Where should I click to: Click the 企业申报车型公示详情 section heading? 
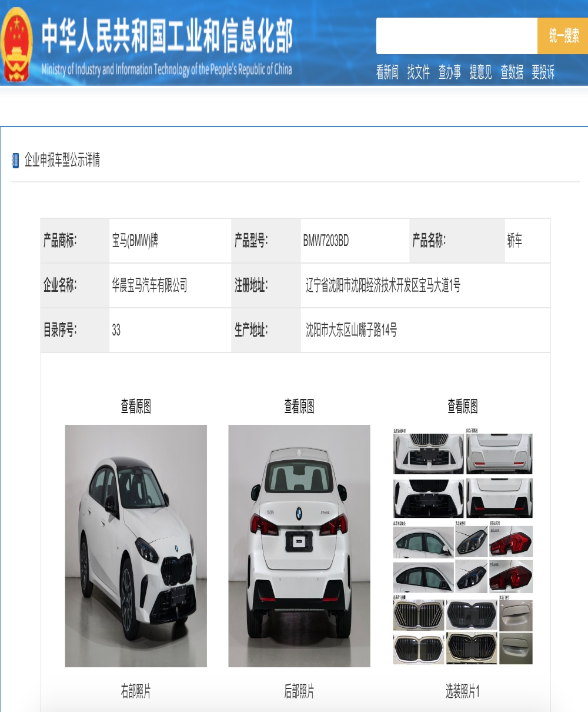tap(62, 160)
